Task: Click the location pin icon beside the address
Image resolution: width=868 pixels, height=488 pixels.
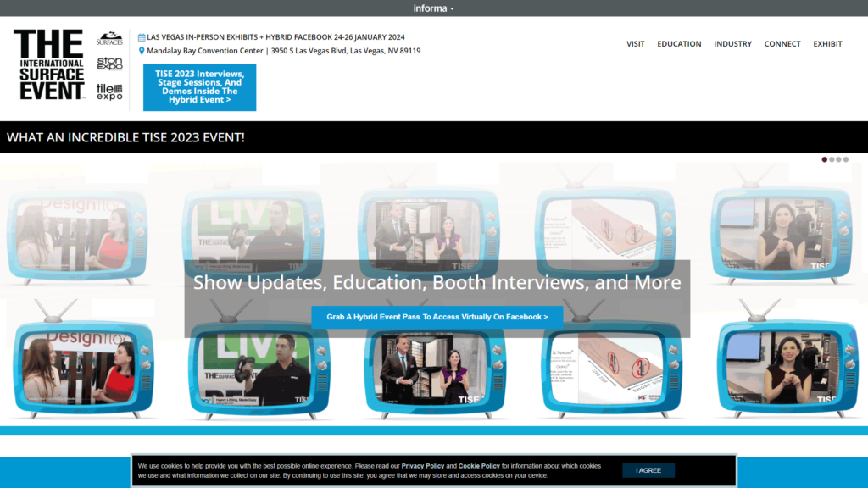Action: coord(142,51)
